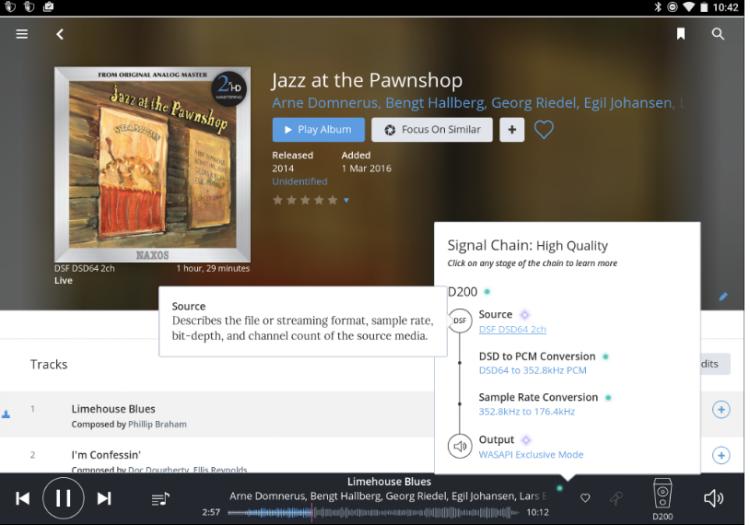Viewport: 750px width, 525px height.
Task: Open bookmarks via the bookmark icon
Action: tap(680, 33)
